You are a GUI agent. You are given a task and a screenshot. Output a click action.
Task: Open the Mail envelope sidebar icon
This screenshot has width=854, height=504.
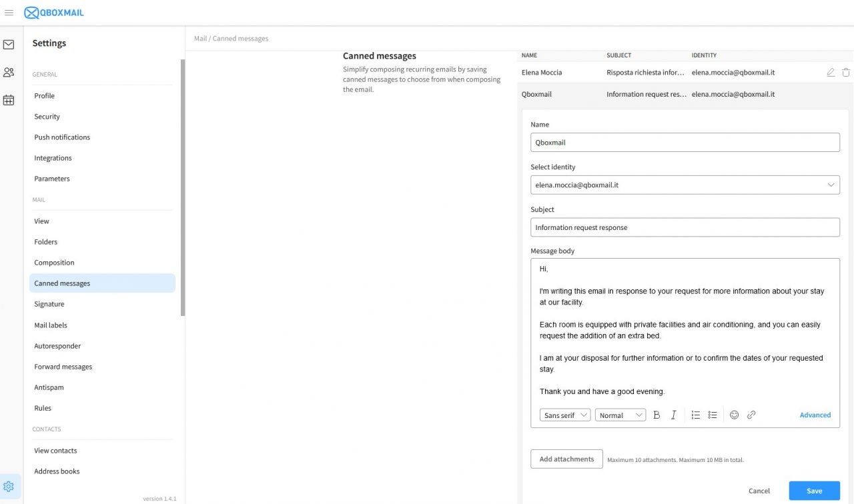tap(9, 45)
